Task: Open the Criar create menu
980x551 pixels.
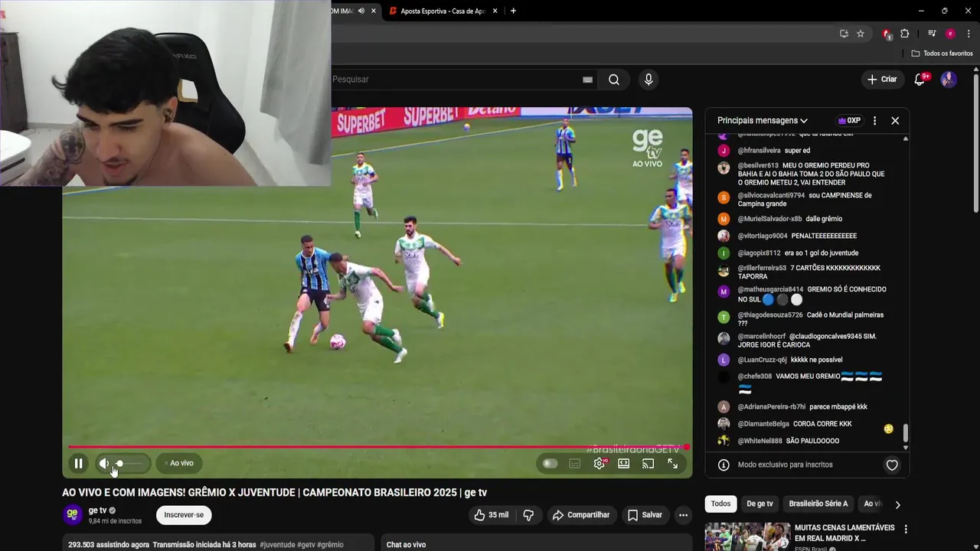Action: 881,80
